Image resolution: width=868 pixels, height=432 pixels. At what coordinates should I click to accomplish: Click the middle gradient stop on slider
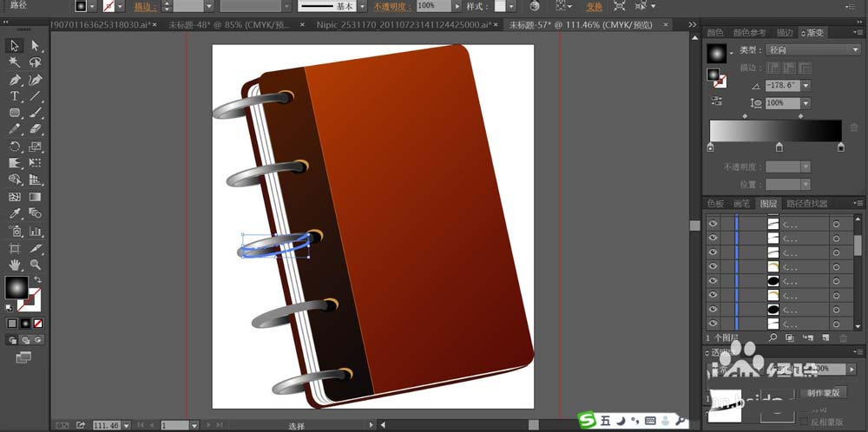(x=779, y=147)
